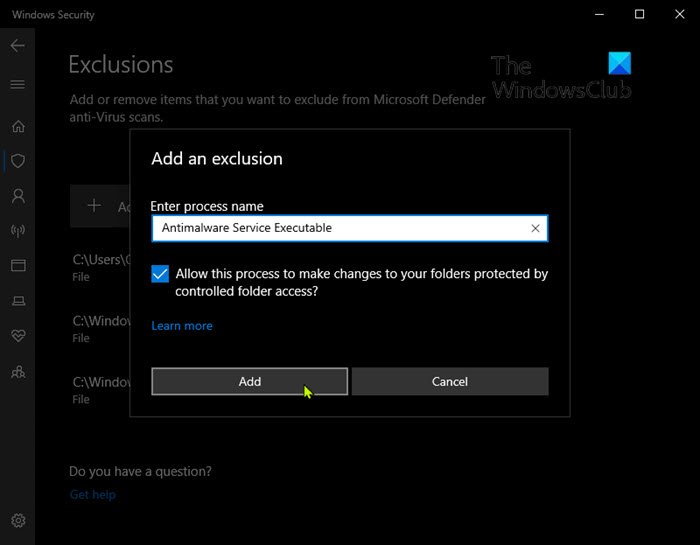Open Account protection person icon
The height and width of the screenshot is (545, 700).
pyautogui.click(x=18, y=196)
